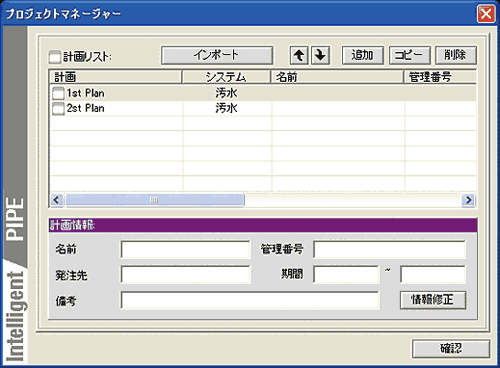
Task: Click the horizontal scrollbar thumb
Action: click(155, 200)
